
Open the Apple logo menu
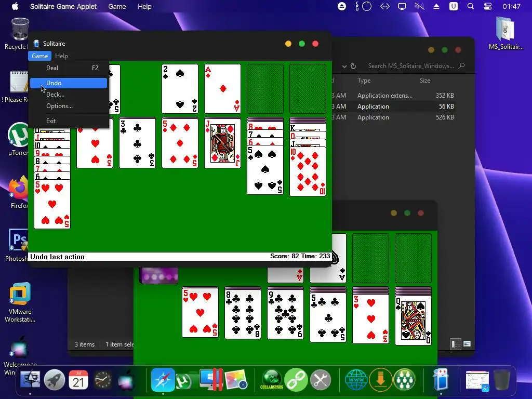pyautogui.click(x=15, y=6)
